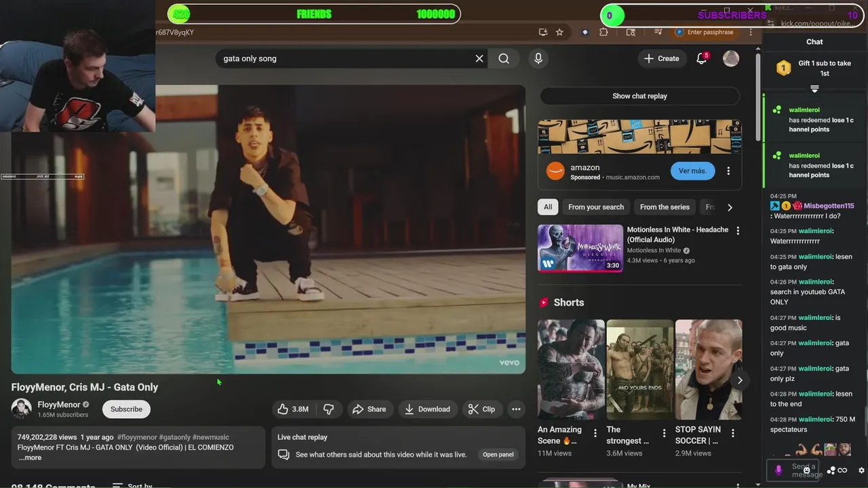Click The strongest short thumbnail

click(x=640, y=369)
